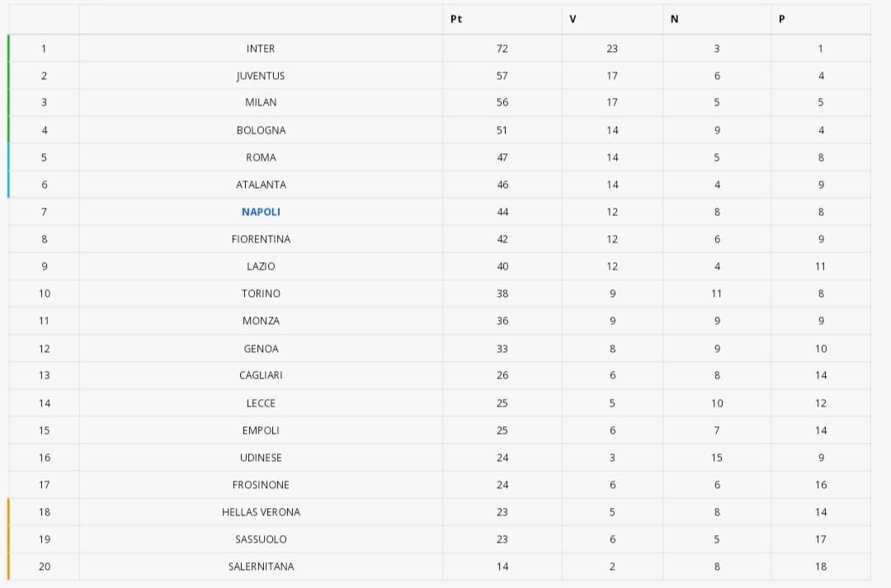Click the V wins column header

click(x=573, y=19)
